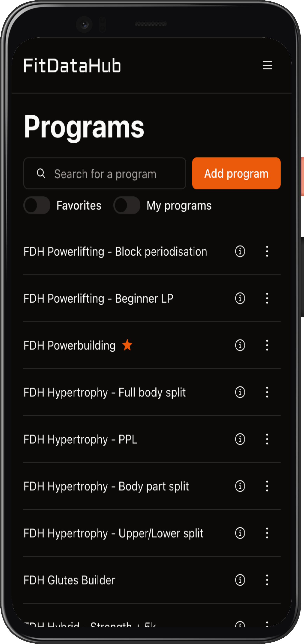Viewport: 304px width, 644px height.
Task: Select the FDH Hypertrophy - PPL program
Action: (x=80, y=439)
